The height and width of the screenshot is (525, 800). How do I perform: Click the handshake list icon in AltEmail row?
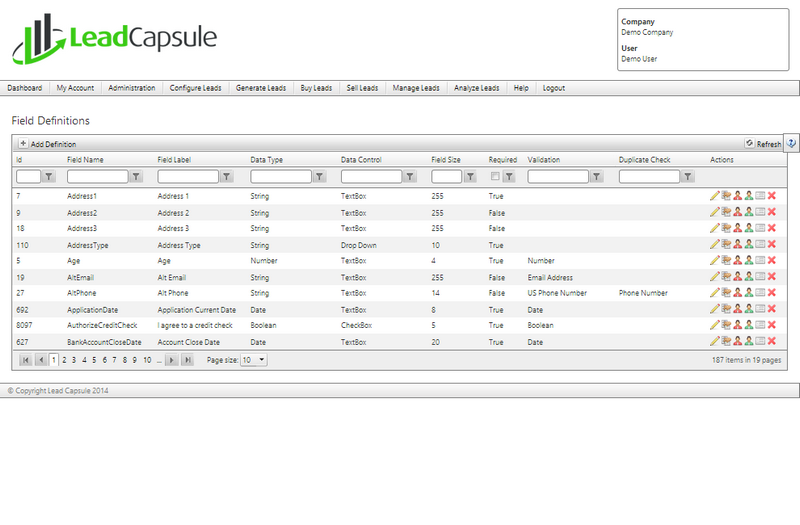tap(726, 277)
